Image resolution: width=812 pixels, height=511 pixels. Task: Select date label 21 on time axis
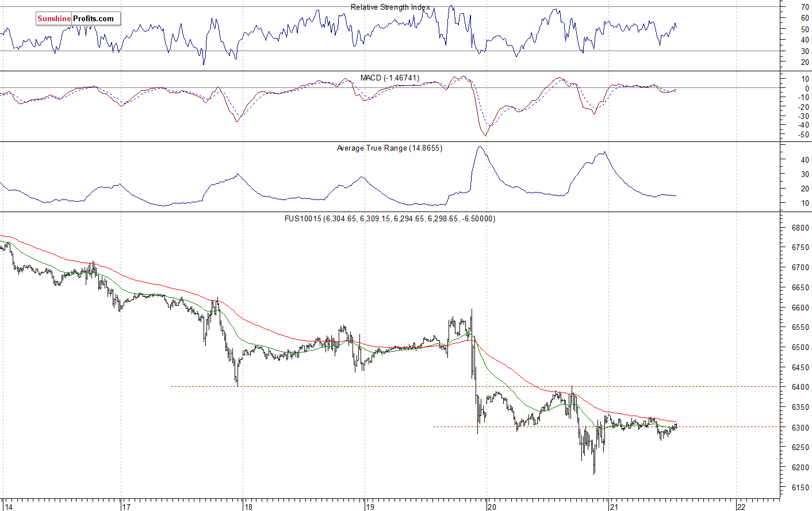tap(613, 507)
